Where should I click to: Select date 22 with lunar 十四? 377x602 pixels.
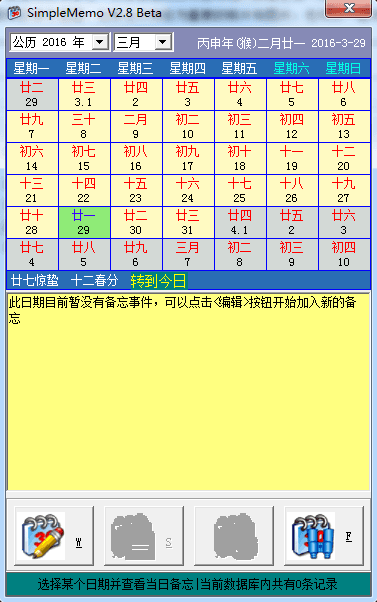(84, 190)
